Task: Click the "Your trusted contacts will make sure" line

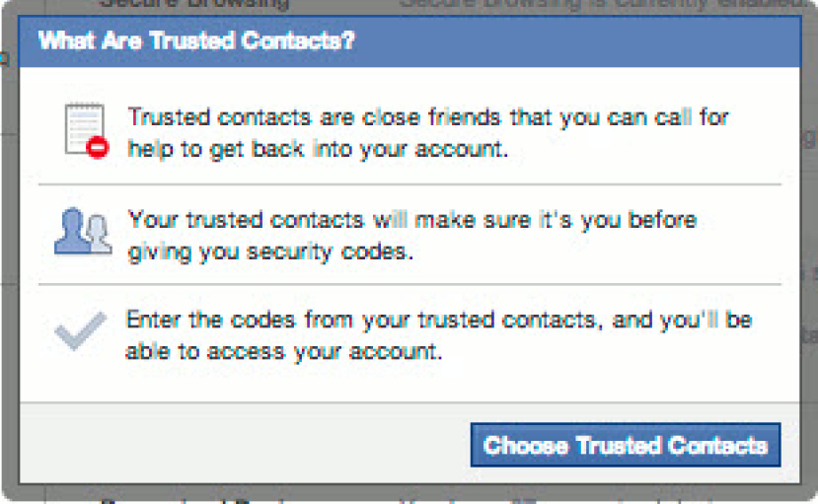Action: (x=412, y=219)
